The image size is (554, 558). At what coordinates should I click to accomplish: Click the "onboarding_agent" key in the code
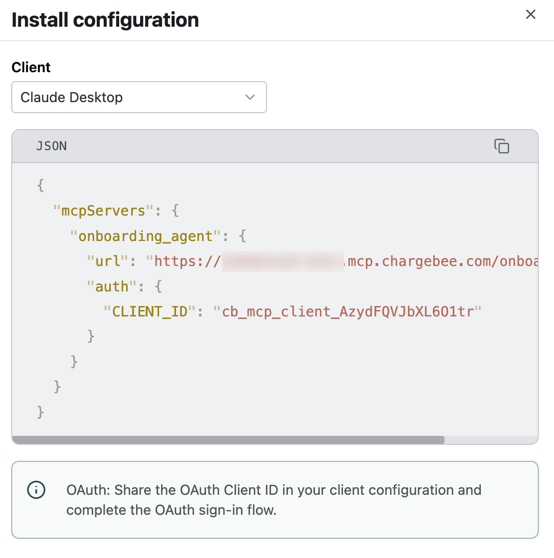145,236
